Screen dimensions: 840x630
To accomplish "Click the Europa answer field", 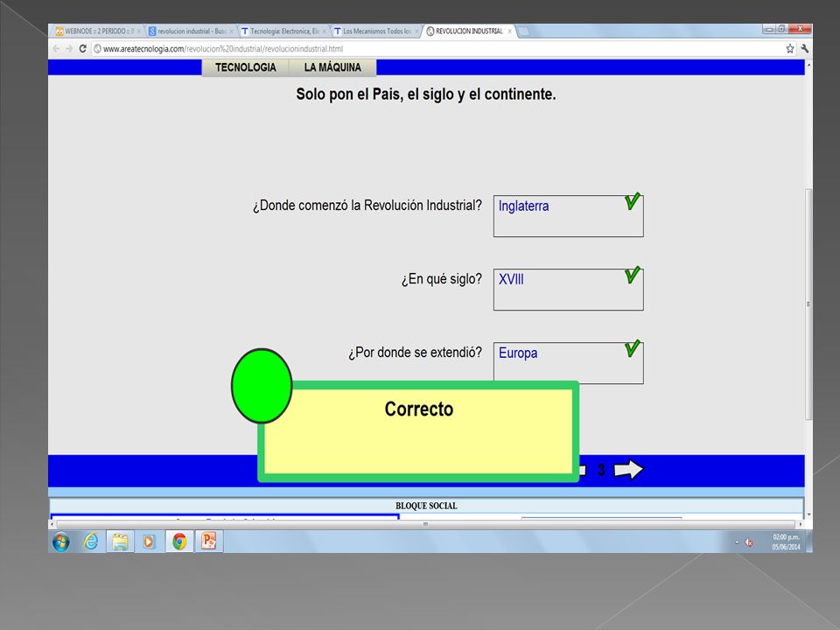I will [x=569, y=362].
